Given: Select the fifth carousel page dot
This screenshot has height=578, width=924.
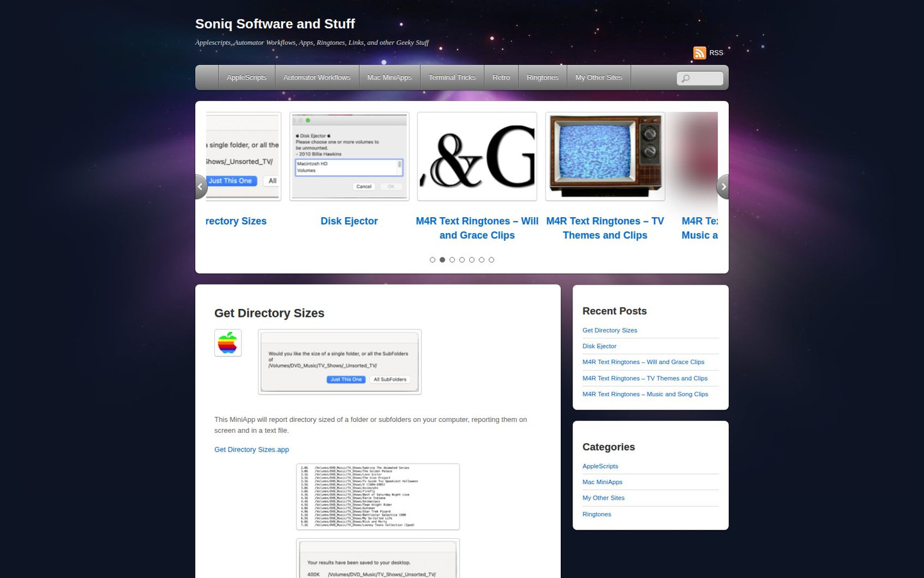Looking at the screenshot, I should 472,260.
